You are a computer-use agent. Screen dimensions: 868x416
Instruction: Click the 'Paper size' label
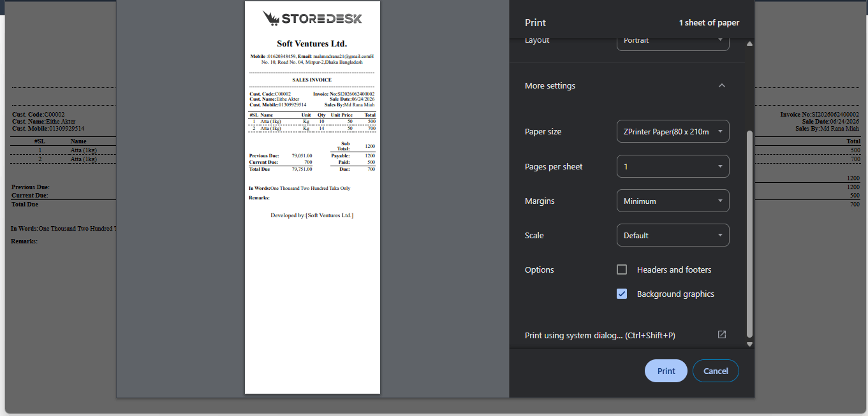click(543, 131)
